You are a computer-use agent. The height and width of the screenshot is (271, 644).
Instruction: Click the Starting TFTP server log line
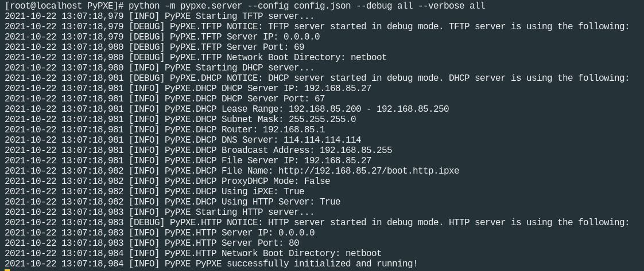[x=160, y=17]
